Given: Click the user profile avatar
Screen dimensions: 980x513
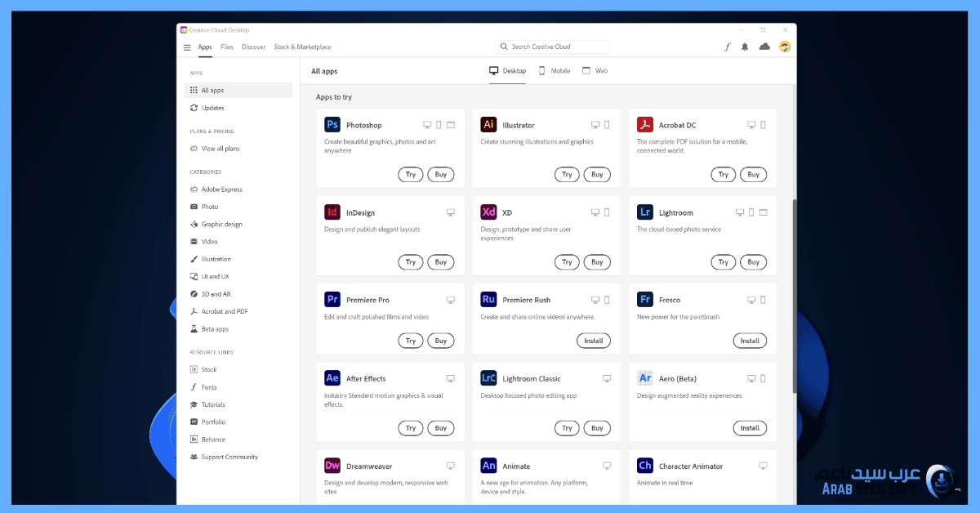Looking at the screenshot, I should pos(785,47).
